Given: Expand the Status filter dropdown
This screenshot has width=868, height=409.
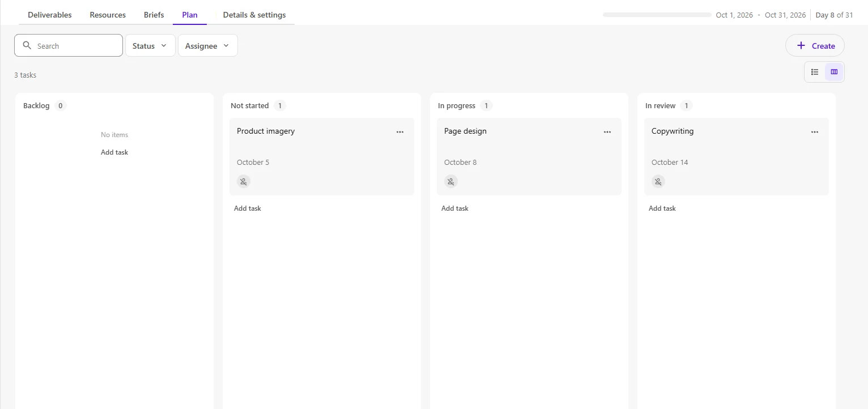Looking at the screenshot, I should pyautogui.click(x=150, y=45).
